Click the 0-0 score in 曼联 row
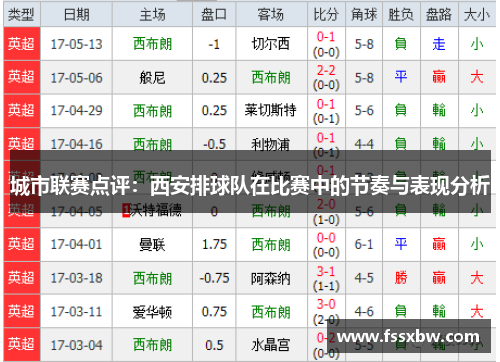This screenshot has height=362, width=500. (x=326, y=237)
